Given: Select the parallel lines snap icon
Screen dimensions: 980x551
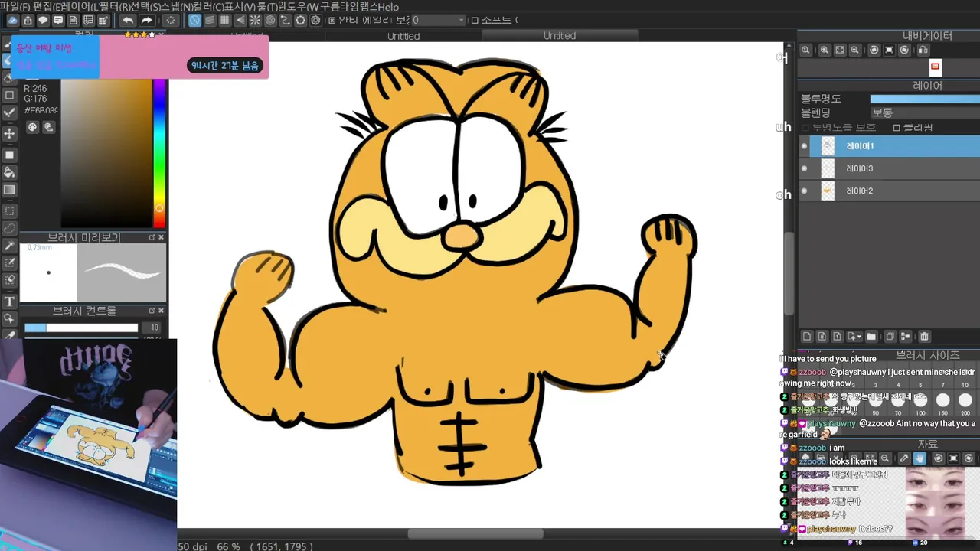Looking at the screenshot, I should (211, 21).
